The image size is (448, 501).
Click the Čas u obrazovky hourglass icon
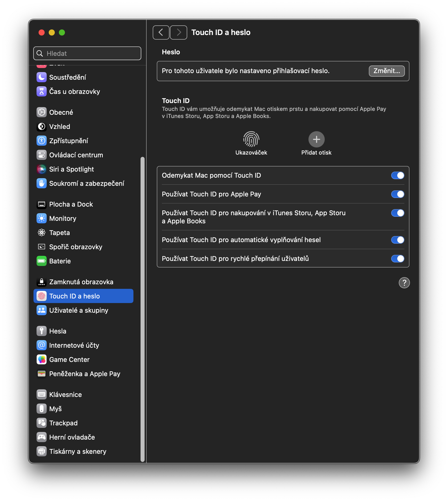(42, 91)
